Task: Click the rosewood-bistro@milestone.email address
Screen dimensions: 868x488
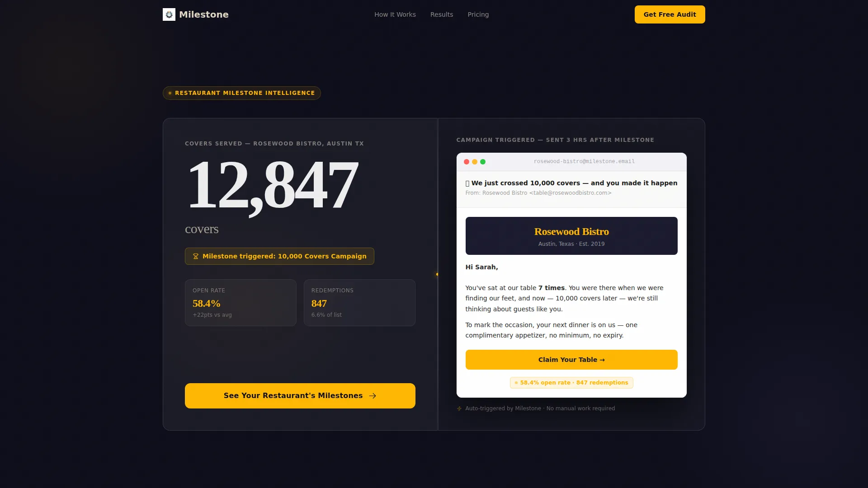Action: pyautogui.click(x=584, y=161)
